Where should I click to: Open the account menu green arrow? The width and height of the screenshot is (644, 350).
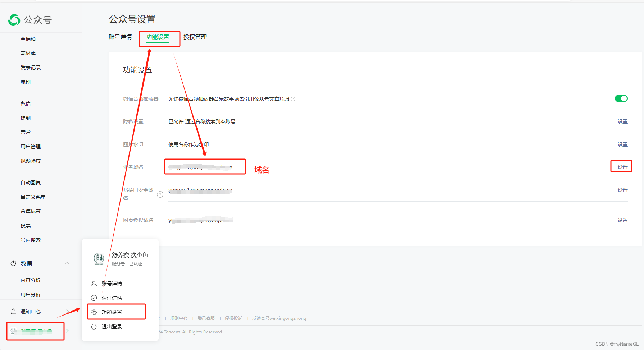68,331
